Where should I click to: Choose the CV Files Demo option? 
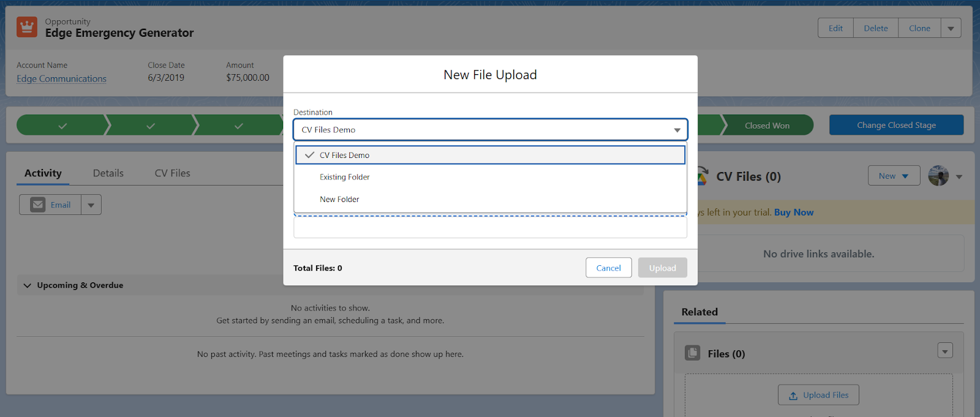(x=490, y=155)
